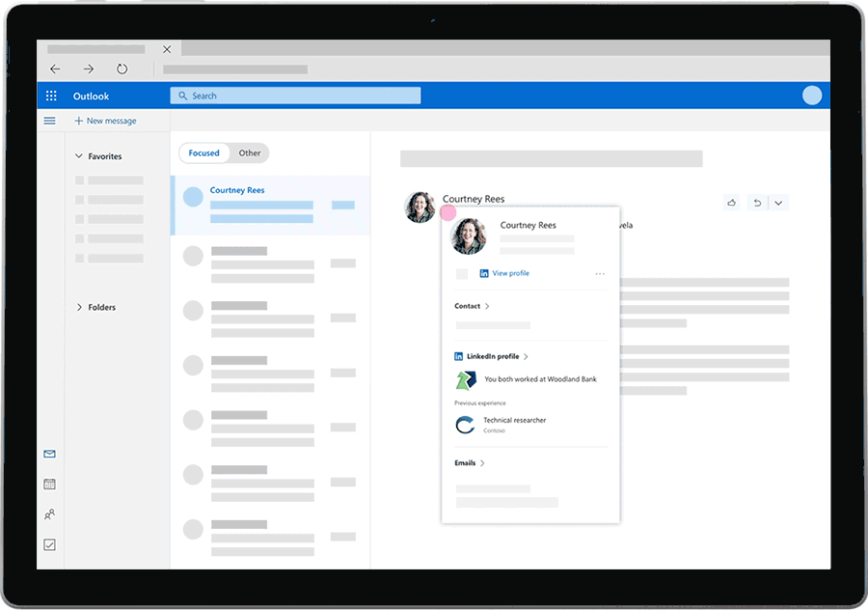
Task: Open Courtney's LinkedIn View profile link
Action: 512,273
